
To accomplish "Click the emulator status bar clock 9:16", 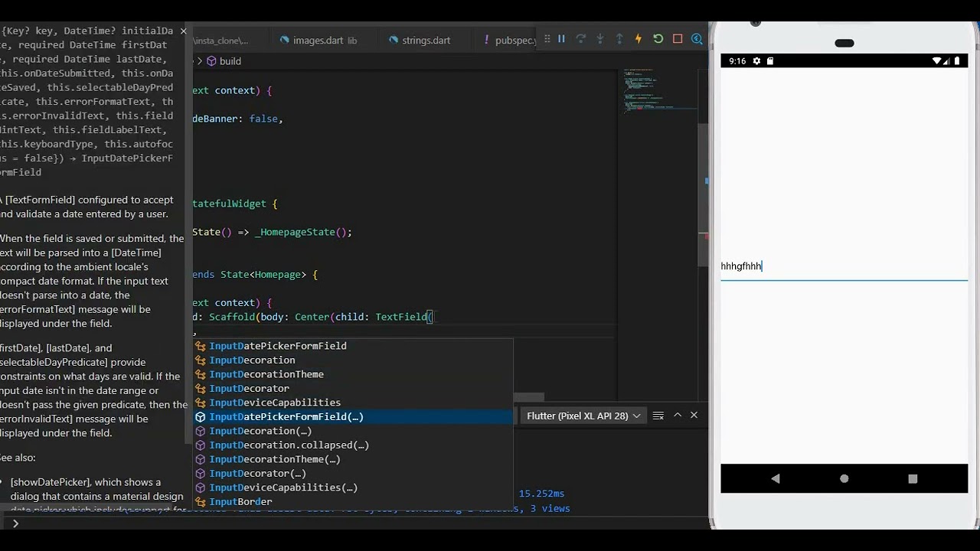I will pos(737,61).
